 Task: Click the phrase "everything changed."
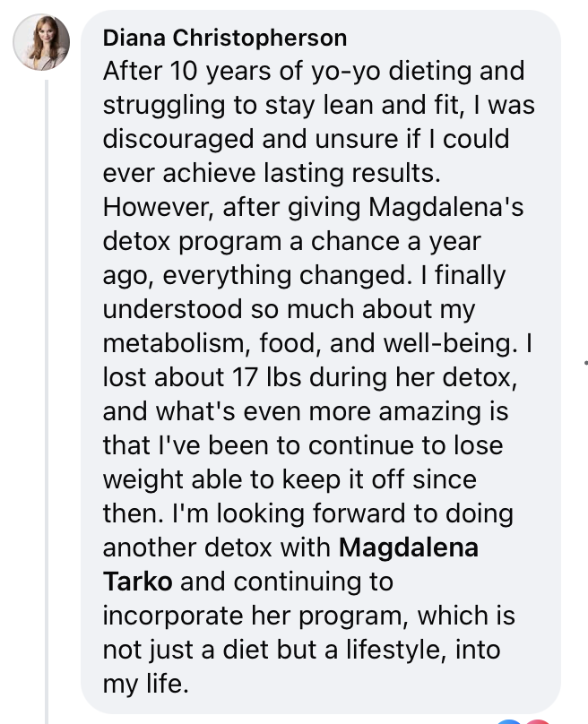pyautogui.click(x=287, y=276)
